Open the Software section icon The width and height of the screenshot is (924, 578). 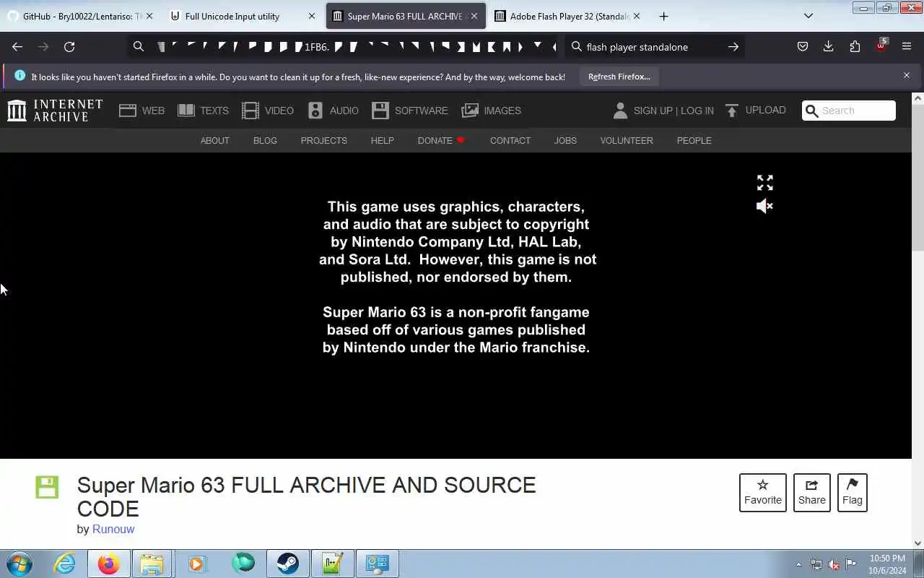click(380, 111)
